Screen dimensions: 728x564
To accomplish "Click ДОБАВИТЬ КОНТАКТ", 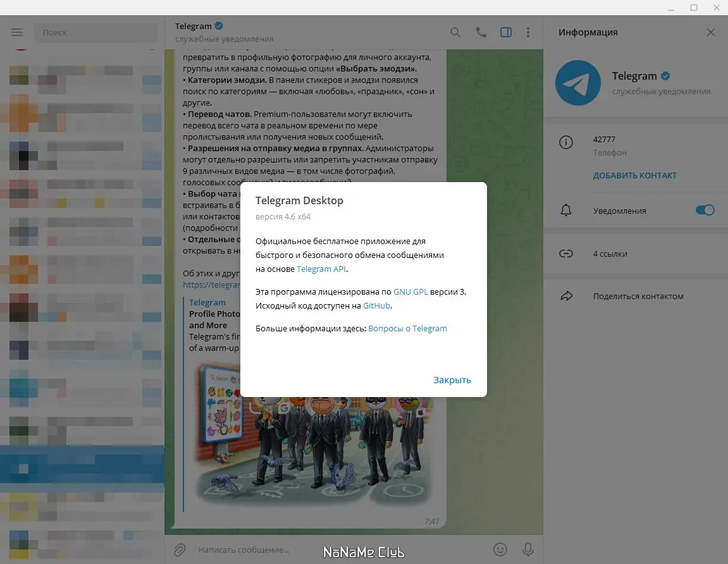I will (635, 175).
